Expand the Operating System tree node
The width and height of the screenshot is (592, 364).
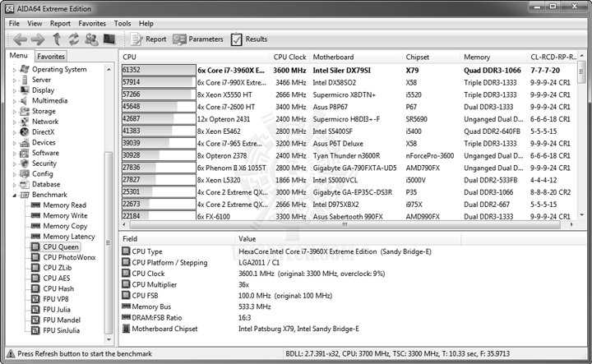pos(15,70)
